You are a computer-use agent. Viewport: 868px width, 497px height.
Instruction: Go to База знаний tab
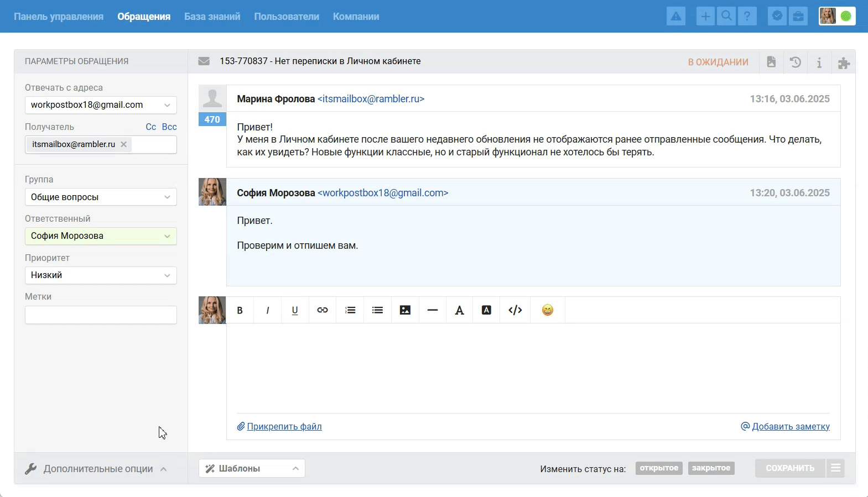(212, 17)
